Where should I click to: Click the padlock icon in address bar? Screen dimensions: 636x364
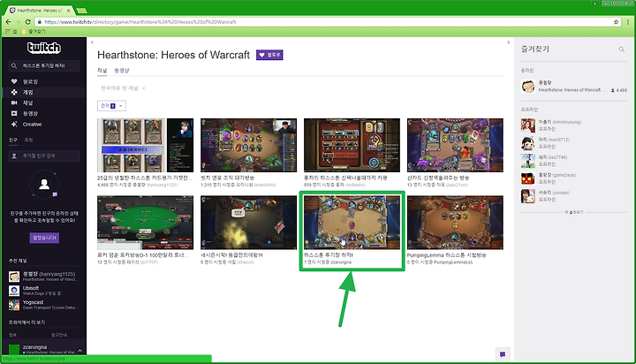(40, 22)
